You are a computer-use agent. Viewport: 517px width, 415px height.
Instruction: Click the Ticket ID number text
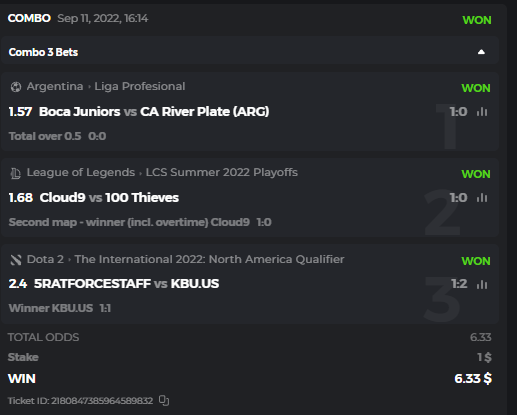pyautogui.click(x=102, y=400)
